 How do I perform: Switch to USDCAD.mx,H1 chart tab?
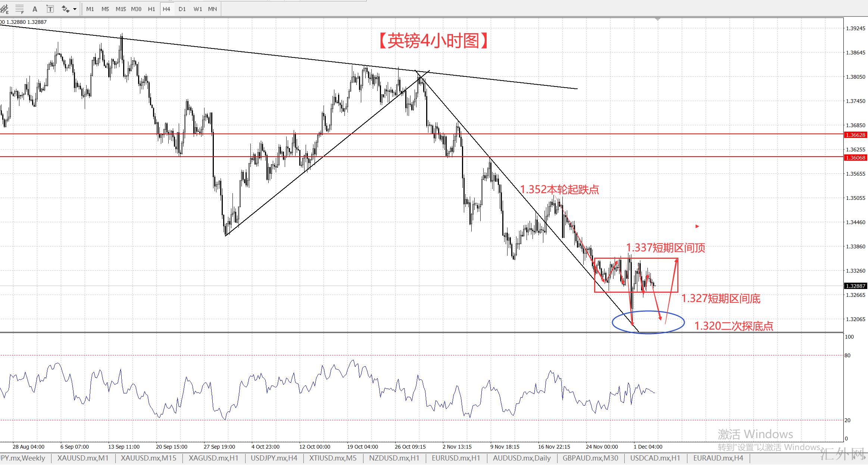click(655, 458)
